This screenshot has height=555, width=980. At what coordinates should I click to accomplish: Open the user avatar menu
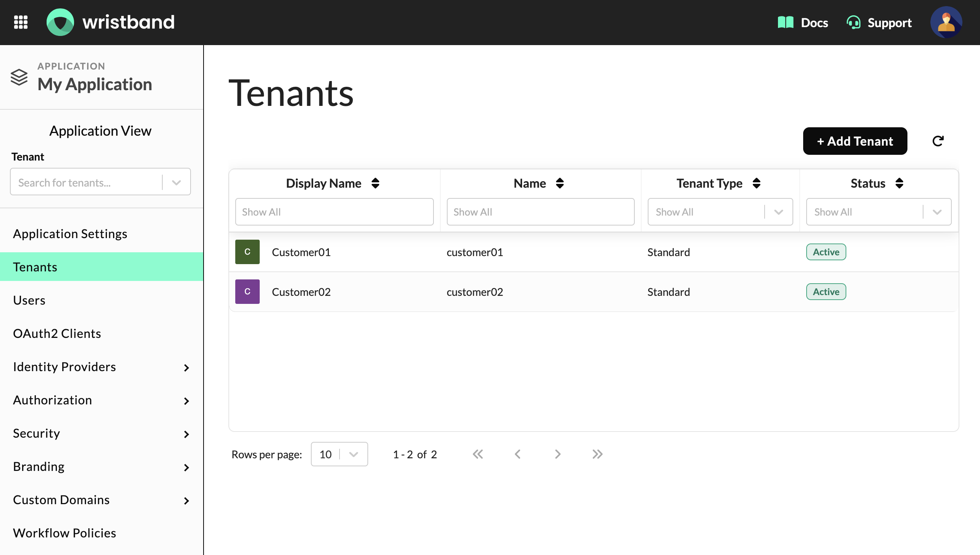point(946,22)
